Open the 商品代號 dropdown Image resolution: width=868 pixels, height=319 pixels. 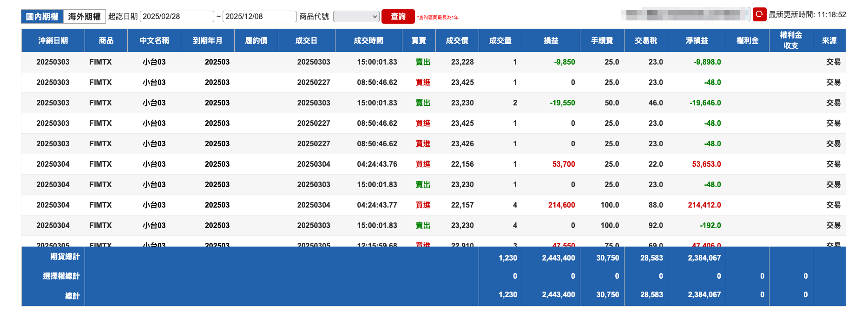[356, 17]
